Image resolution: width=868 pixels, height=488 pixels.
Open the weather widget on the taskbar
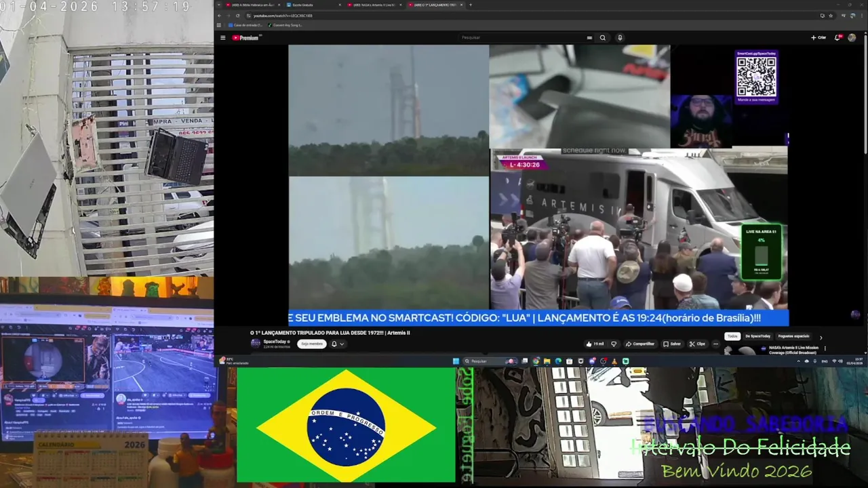coord(234,361)
